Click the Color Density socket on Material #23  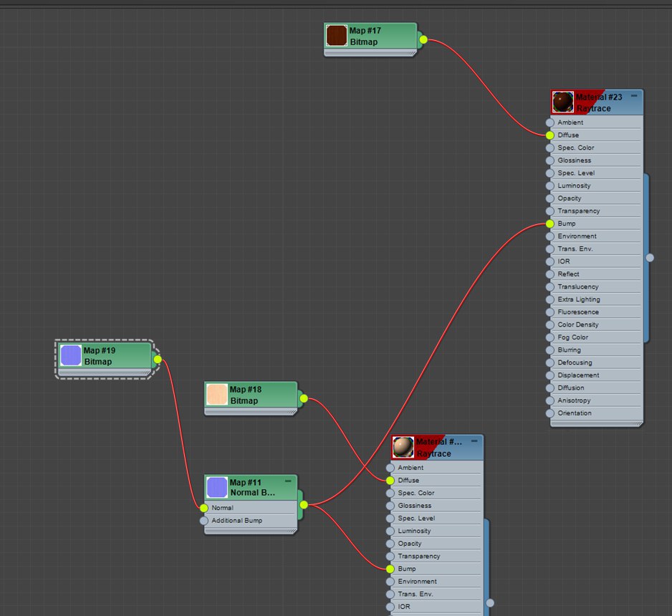click(550, 324)
